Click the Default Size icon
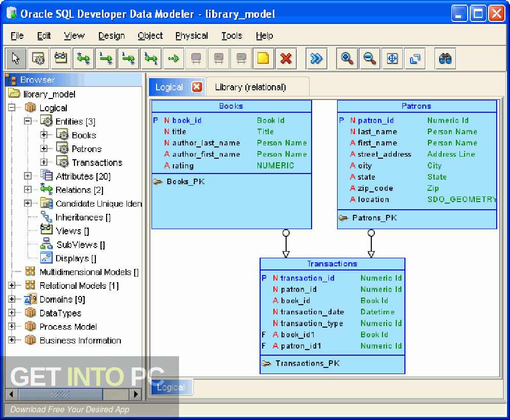The height and width of the screenshot is (420, 510). pos(415,59)
